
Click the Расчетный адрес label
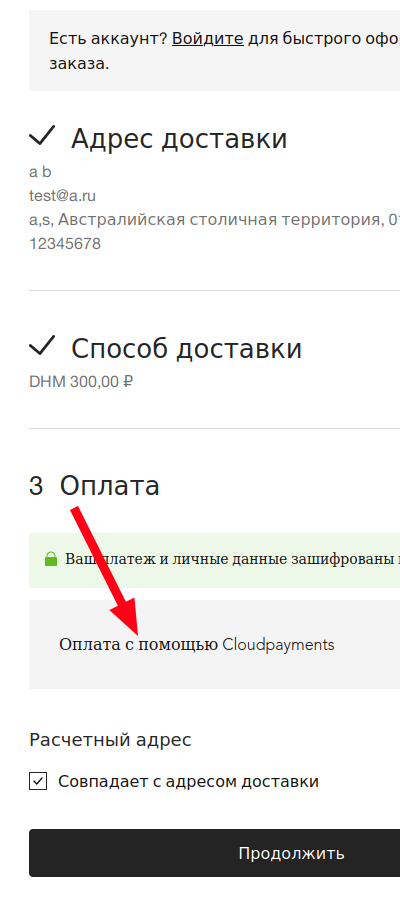pos(110,740)
